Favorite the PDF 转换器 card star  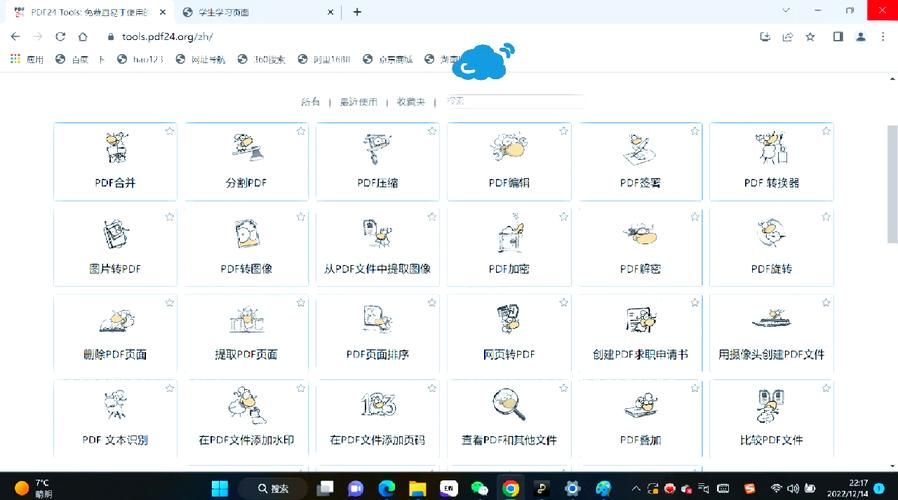pos(826,131)
